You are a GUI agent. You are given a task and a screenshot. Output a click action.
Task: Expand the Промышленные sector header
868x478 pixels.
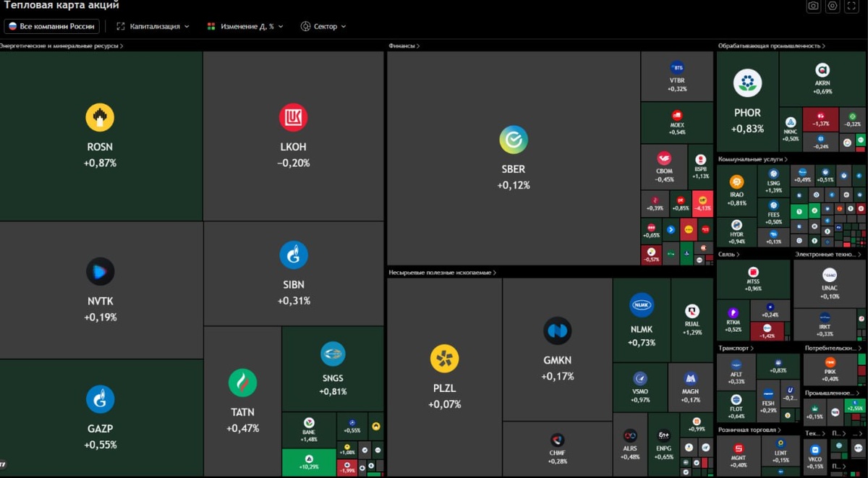(x=832, y=393)
